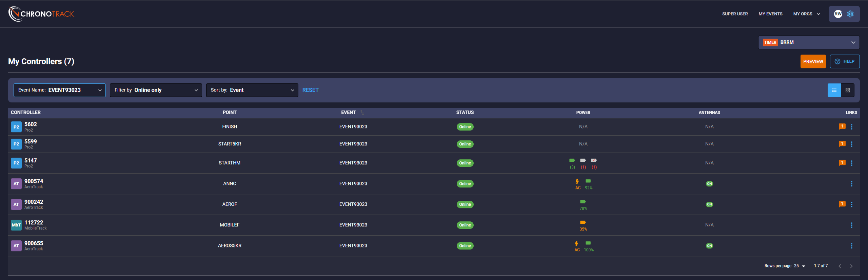Click AT badge of controller 900242

(x=16, y=204)
